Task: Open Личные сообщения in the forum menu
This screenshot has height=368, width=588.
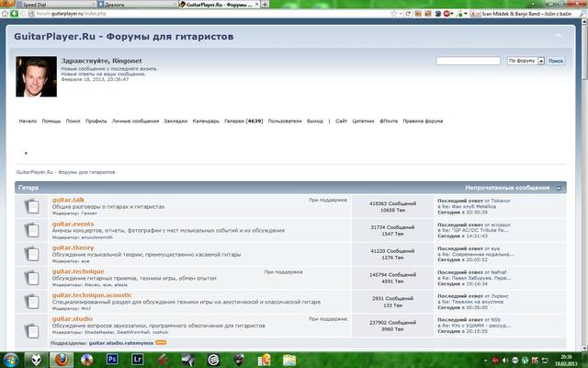Action: 135,121
